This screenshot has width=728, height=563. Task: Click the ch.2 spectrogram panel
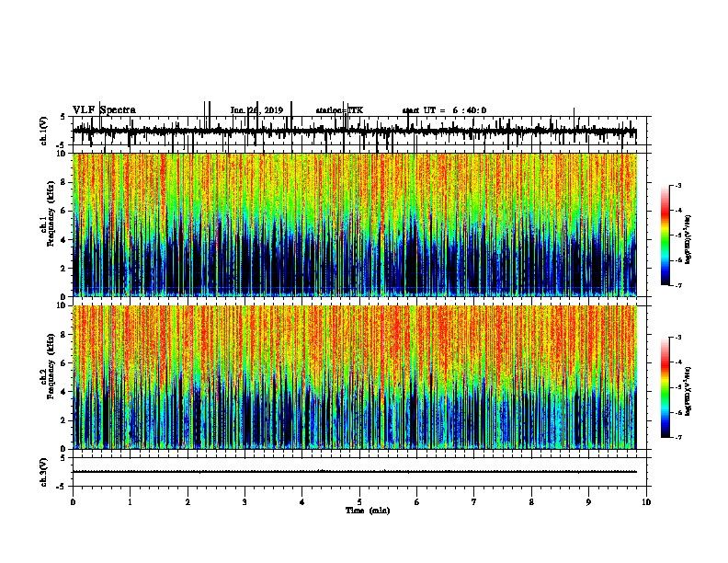[355, 377]
